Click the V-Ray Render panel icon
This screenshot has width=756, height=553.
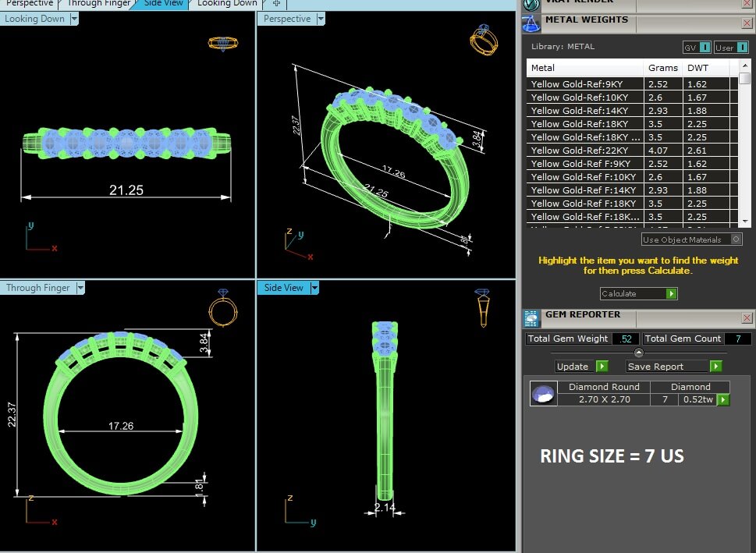(531, 3)
